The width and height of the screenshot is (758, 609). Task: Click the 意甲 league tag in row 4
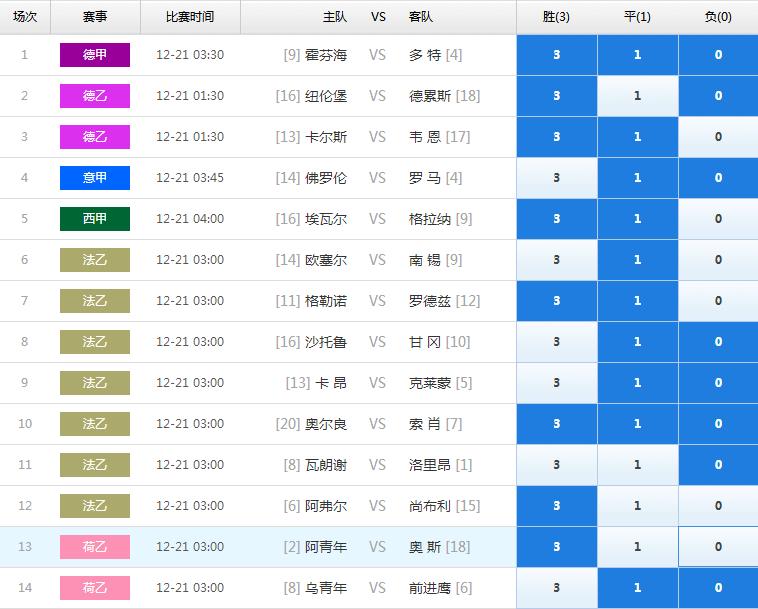pyautogui.click(x=95, y=178)
